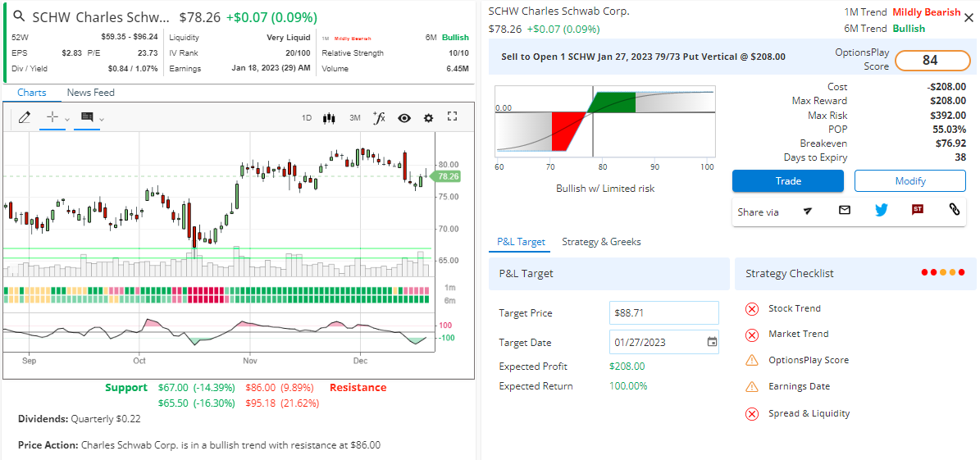
Task: Click the Earnings Jan 18, 2023 value
Action: (x=271, y=68)
